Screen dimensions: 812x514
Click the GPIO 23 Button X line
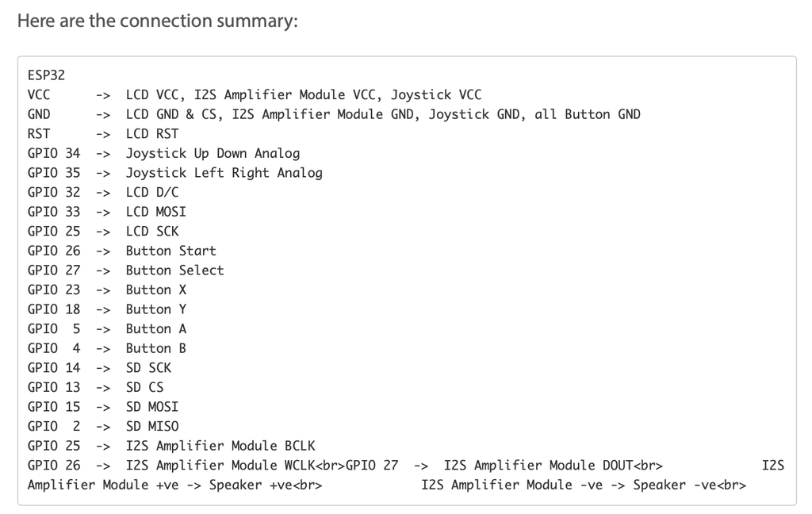click(107, 290)
